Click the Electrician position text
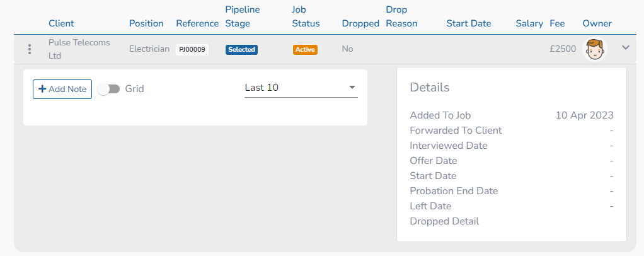The image size is (644, 256). click(x=149, y=49)
